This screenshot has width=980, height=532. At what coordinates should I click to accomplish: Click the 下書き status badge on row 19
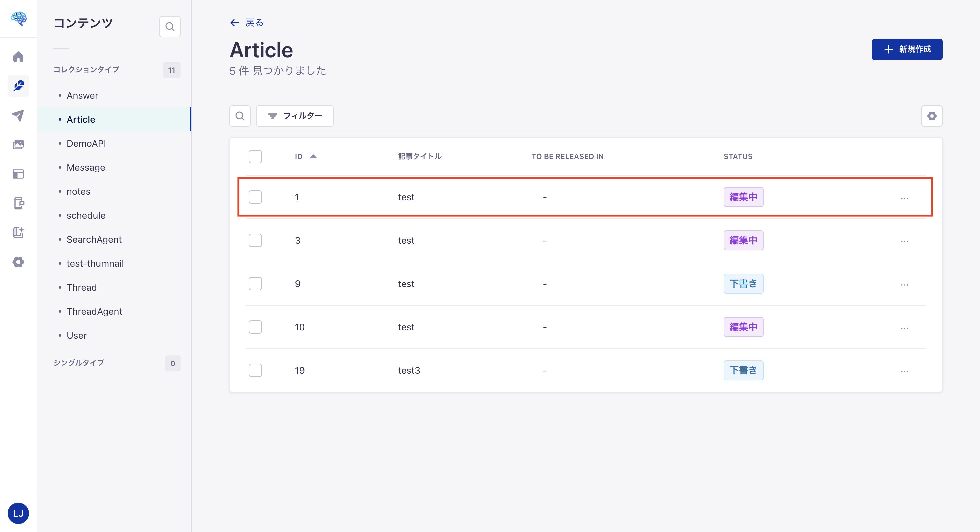743,370
